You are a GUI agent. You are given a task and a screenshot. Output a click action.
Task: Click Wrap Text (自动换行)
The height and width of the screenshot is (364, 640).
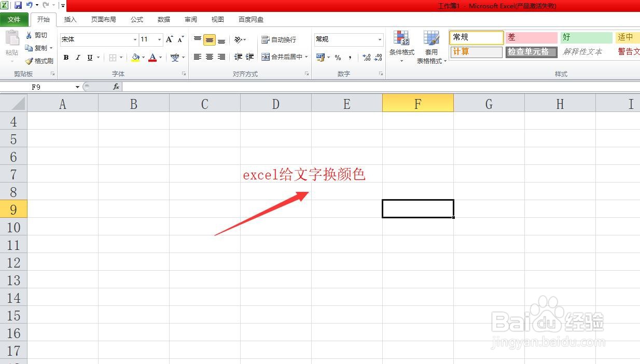click(x=279, y=39)
